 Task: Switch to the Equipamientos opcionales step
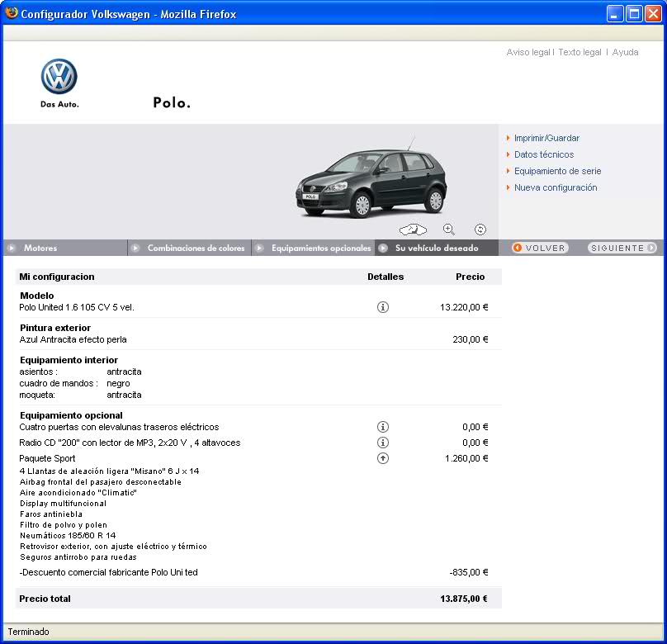(x=320, y=248)
